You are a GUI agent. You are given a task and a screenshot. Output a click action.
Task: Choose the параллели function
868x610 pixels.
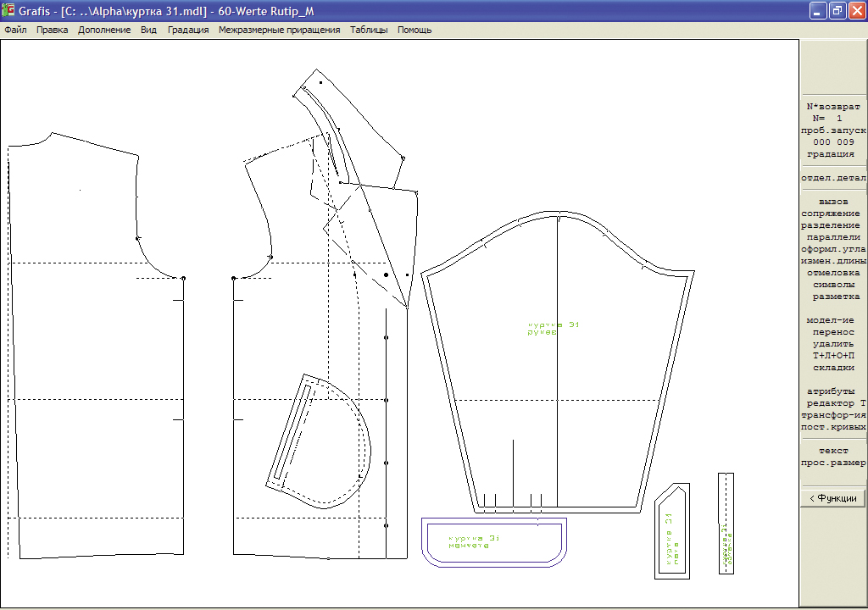pyautogui.click(x=833, y=238)
